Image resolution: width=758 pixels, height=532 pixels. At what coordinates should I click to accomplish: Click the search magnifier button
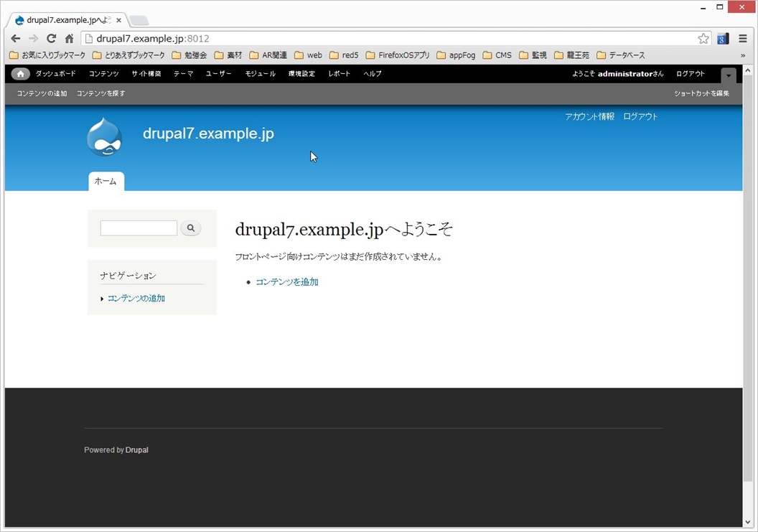[191, 228]
